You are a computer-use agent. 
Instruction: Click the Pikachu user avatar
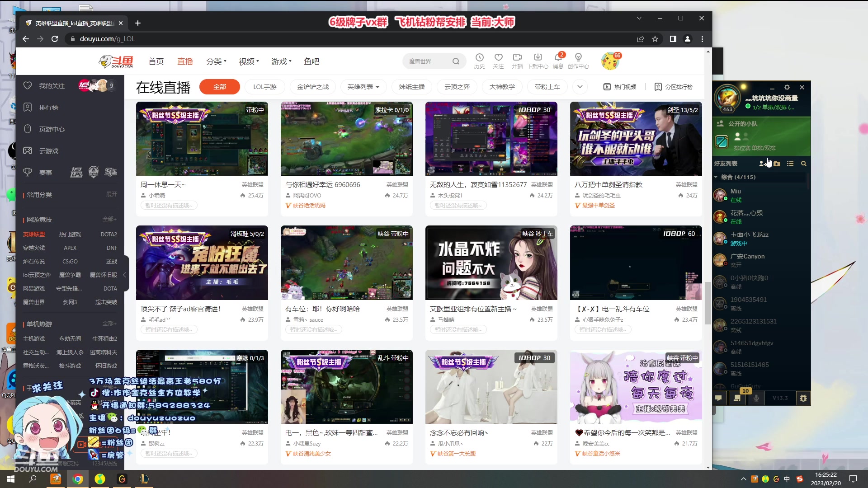click(610, 61)
